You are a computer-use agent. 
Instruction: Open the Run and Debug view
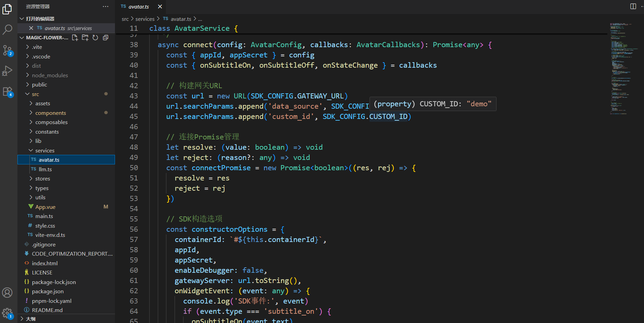coord(7,71)
